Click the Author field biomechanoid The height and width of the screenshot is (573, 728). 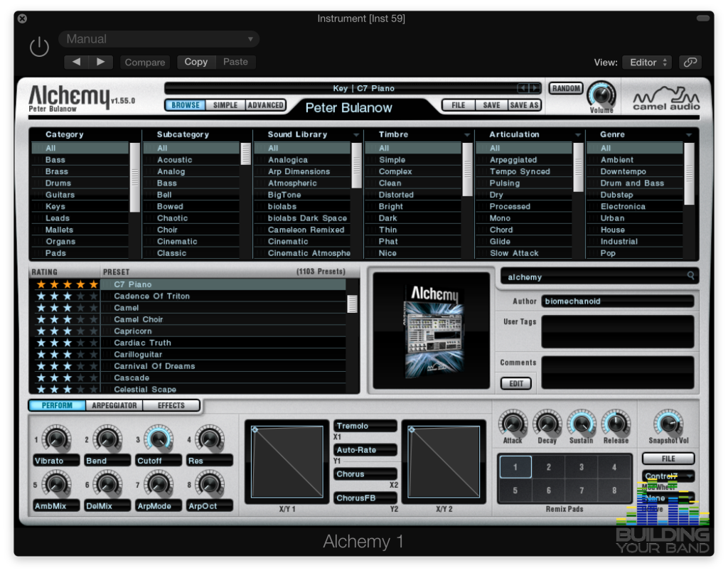(618, 301)
